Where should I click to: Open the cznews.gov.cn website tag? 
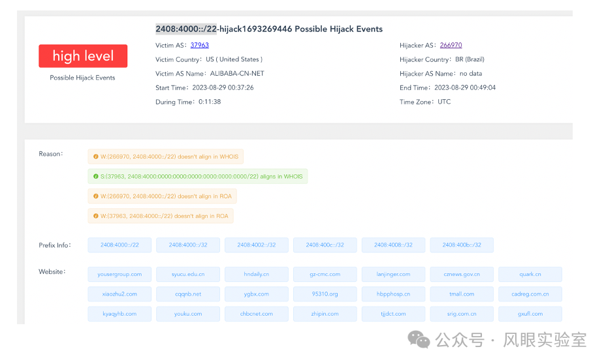pyautogui.click(x=462, y=275)
